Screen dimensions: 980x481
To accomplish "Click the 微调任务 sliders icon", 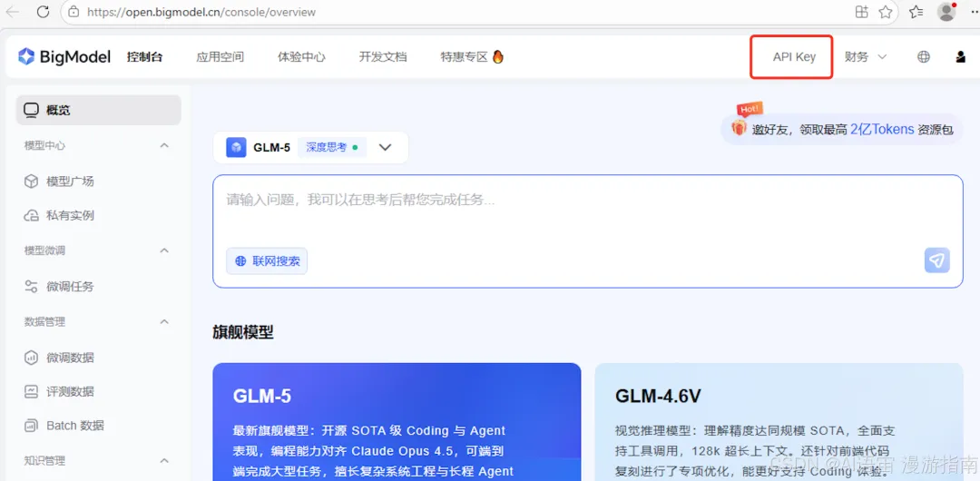I will (31, 287).
